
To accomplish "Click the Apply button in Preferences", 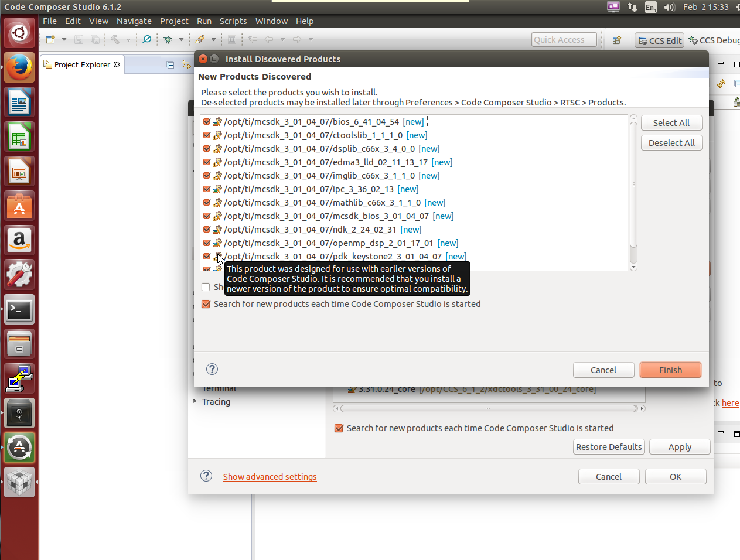I will click(680, 447).
